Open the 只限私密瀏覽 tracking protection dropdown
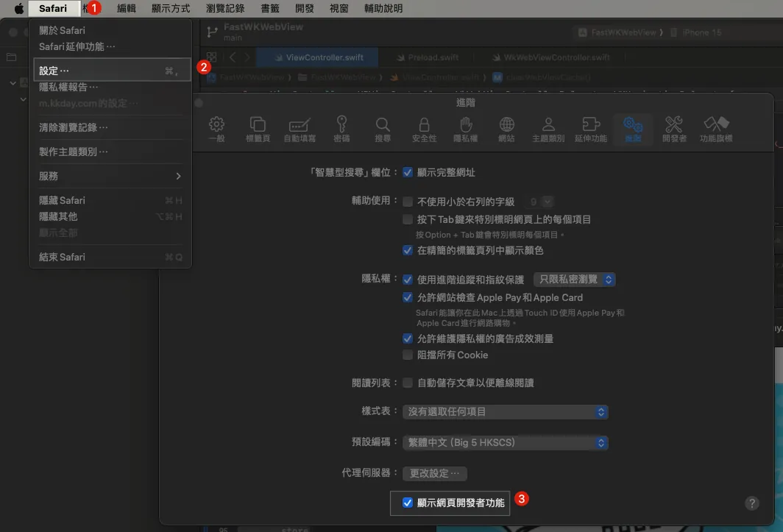This screenshot has width=783, height=532. [574, 280]
